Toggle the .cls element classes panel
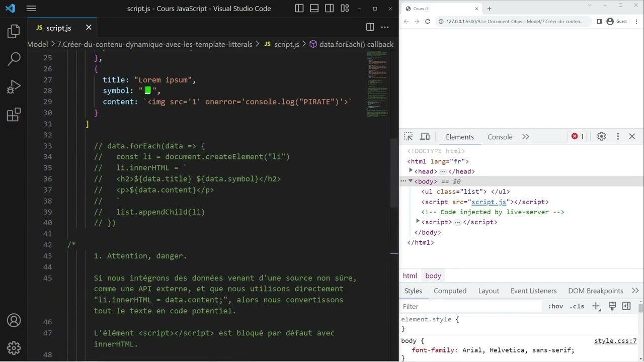Image resolution: width=644 pixels, height=362 pixels. (577, 306)
